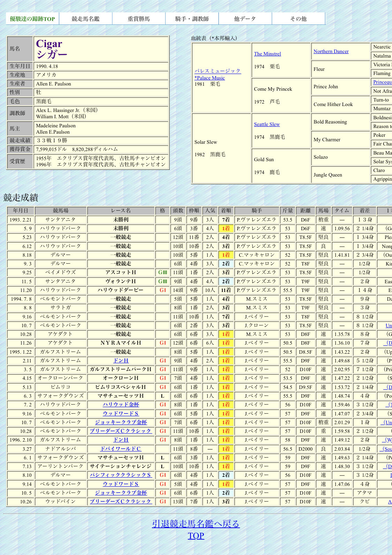Select the record value ３３戦１９勝
This screenshot has height=555, width=392.
point(52,140)
